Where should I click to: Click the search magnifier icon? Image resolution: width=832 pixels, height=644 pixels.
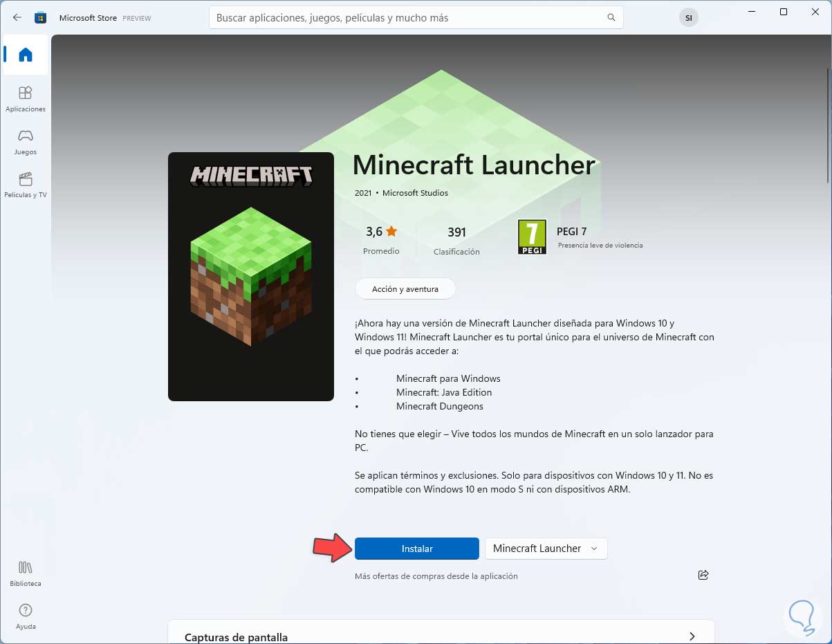click(x=611, y=17)
